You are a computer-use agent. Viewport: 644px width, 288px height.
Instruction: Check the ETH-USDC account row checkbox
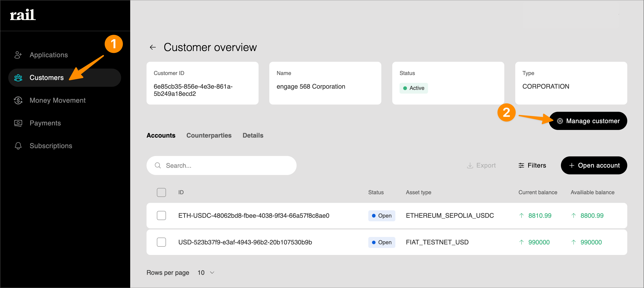pos(161,215)
